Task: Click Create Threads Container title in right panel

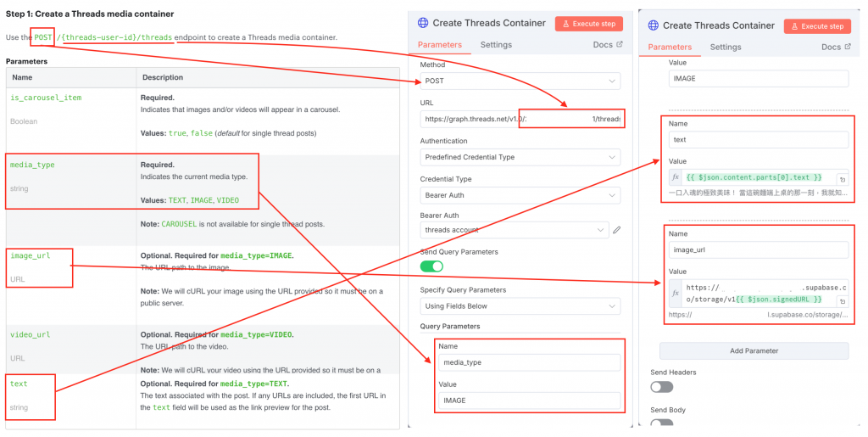Action: (719, 25)
